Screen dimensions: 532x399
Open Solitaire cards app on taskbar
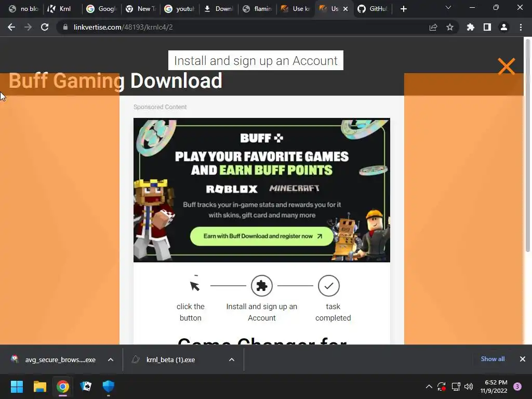pos(86,387)
